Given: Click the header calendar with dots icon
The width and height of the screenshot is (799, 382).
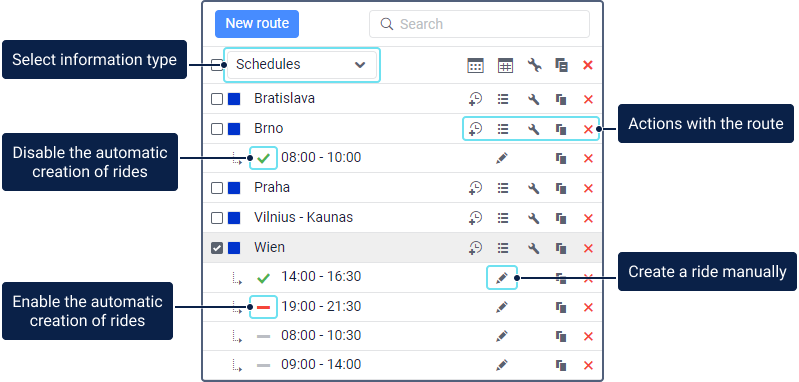Looking at the screenshot, I should click(475, 66).
